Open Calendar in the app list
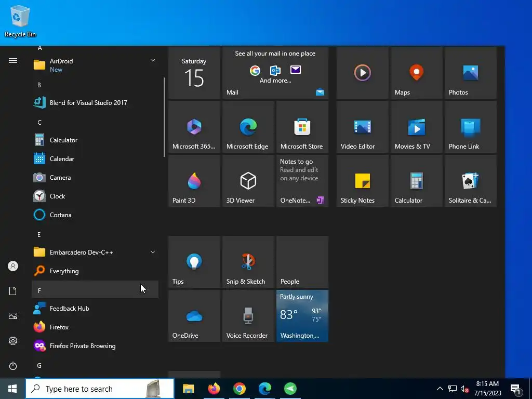Screen dimensions: 532x399 (95, 159)
